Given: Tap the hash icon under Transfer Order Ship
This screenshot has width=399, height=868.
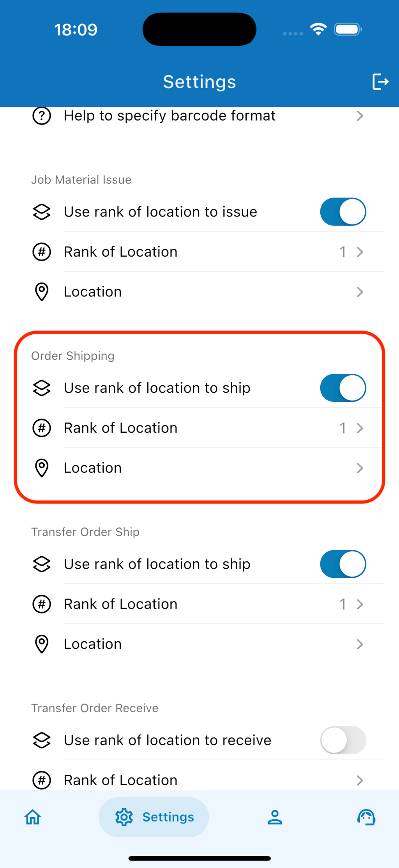Looking at the screenshot, I should pyautogui.click(x=42, y=604).
